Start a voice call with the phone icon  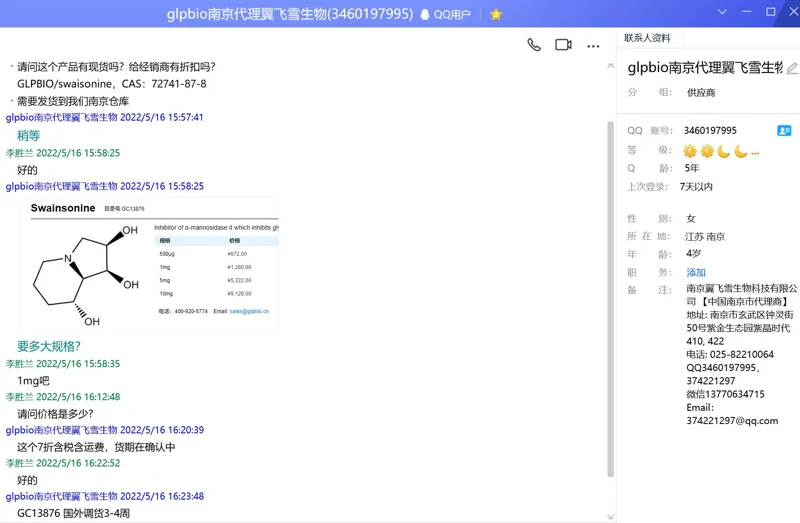pos(534,45)
